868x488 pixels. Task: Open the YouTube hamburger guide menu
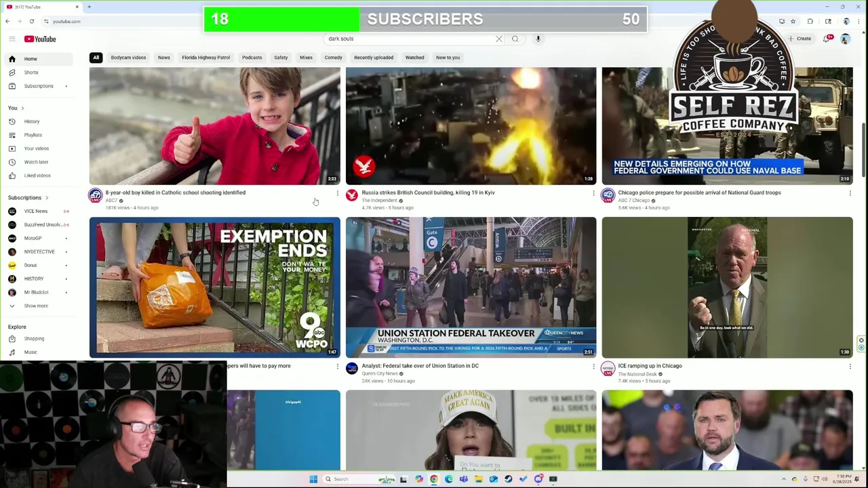coord(12,39)
